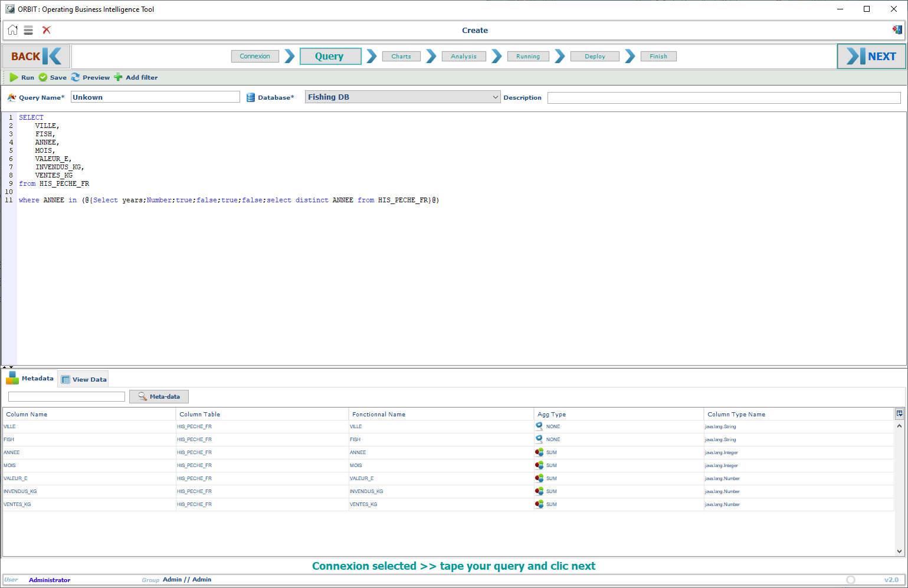908x588 pixels.
Task: Run the query
Action: click(22, 77)
